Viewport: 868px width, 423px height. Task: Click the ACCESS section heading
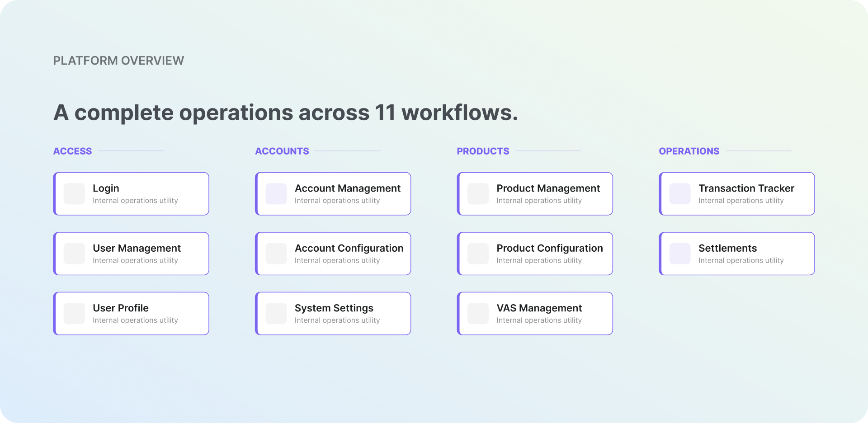73,151
